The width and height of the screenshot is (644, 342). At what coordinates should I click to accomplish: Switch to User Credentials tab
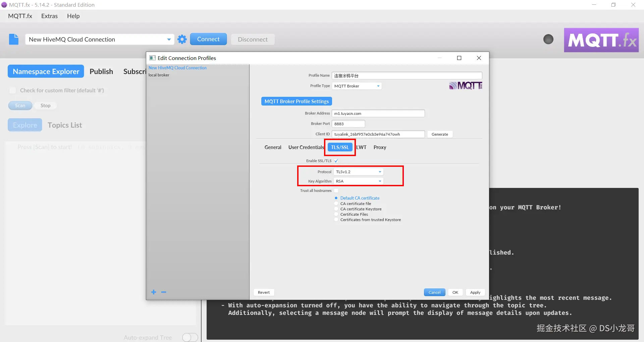click(x=306, y=147)
